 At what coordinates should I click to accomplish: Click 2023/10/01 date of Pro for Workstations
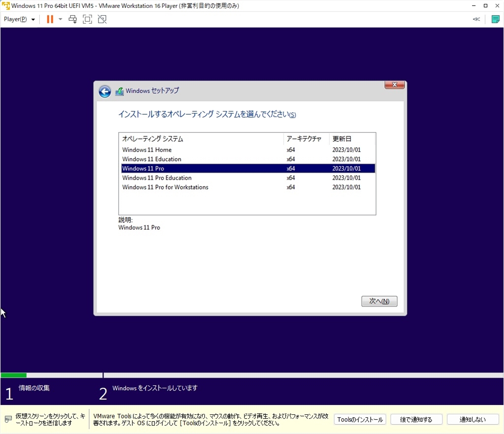click(346, 187)
